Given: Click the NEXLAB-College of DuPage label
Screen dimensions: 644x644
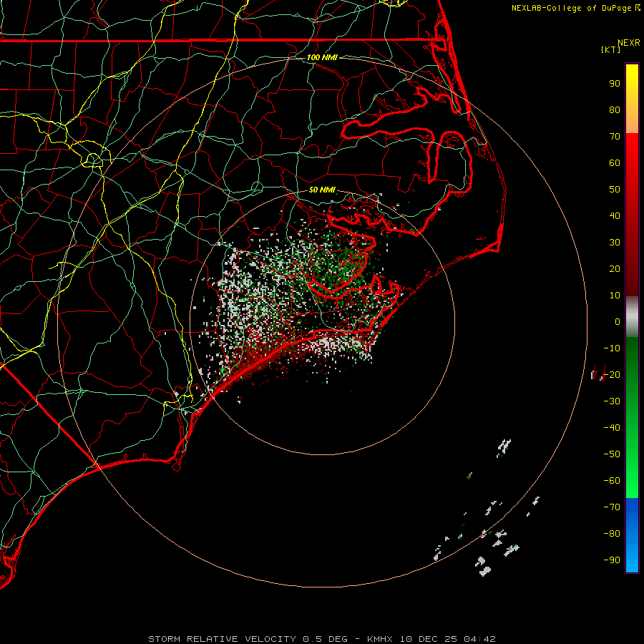Looking at the screenshot, I should [x=572, y=8].
